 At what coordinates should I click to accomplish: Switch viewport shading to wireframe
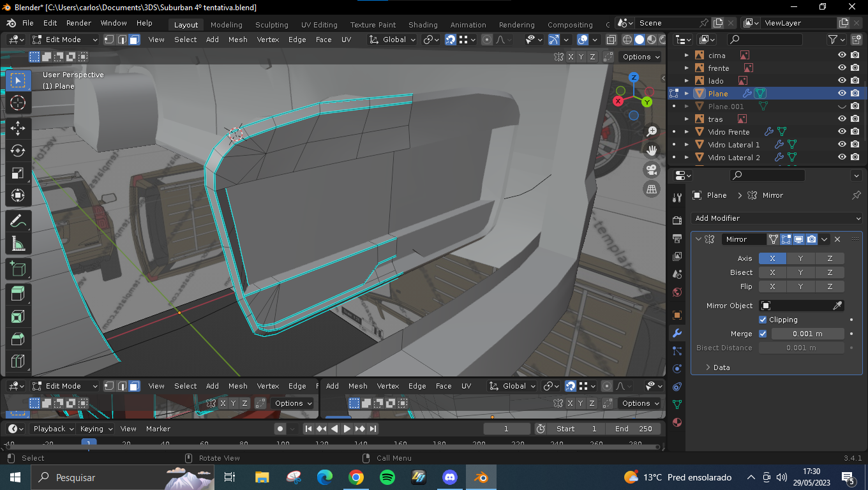627,40
